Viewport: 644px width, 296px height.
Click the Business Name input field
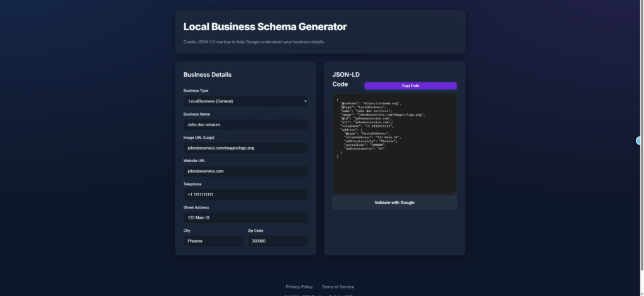point(245,124)
